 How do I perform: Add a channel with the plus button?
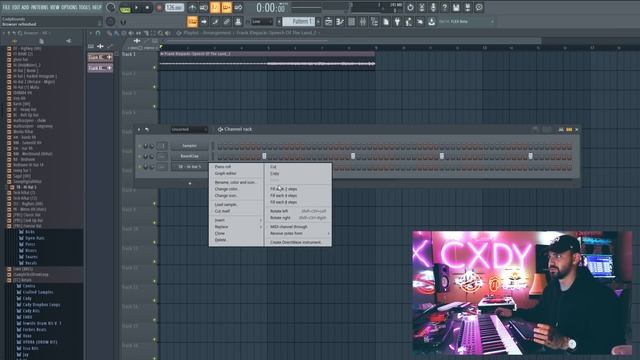(x=190, y=183)
